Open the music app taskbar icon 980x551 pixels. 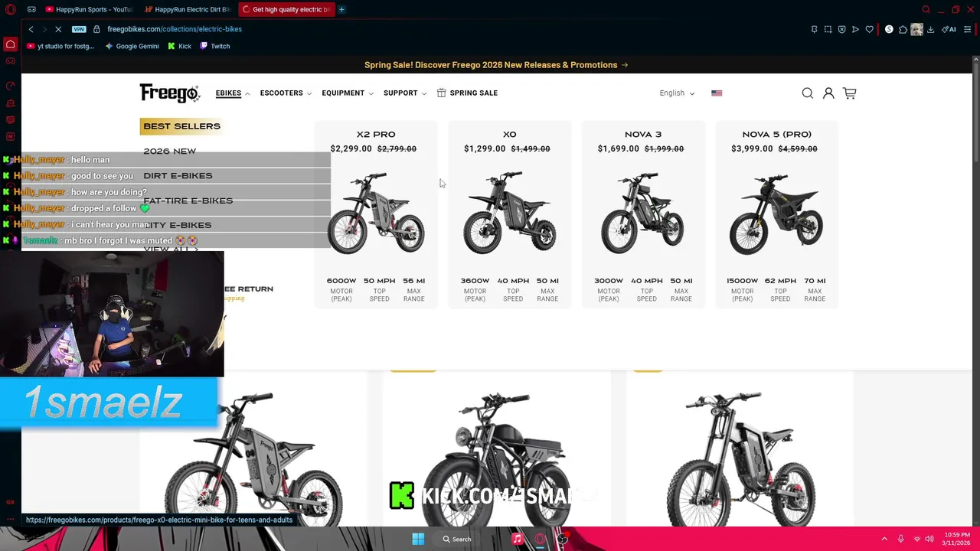click(x=518, y=539)
